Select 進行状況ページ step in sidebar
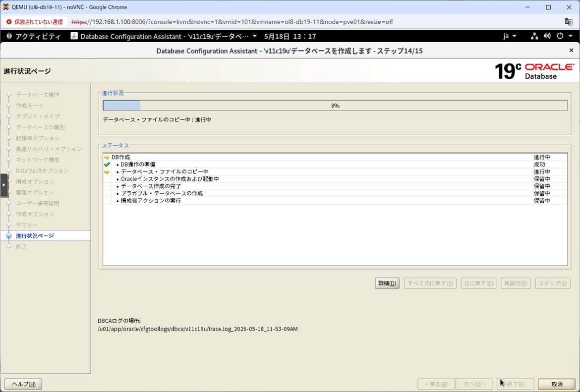Viewport: 580px width, 392px height. pyautogui.click(x=35, y=235)
